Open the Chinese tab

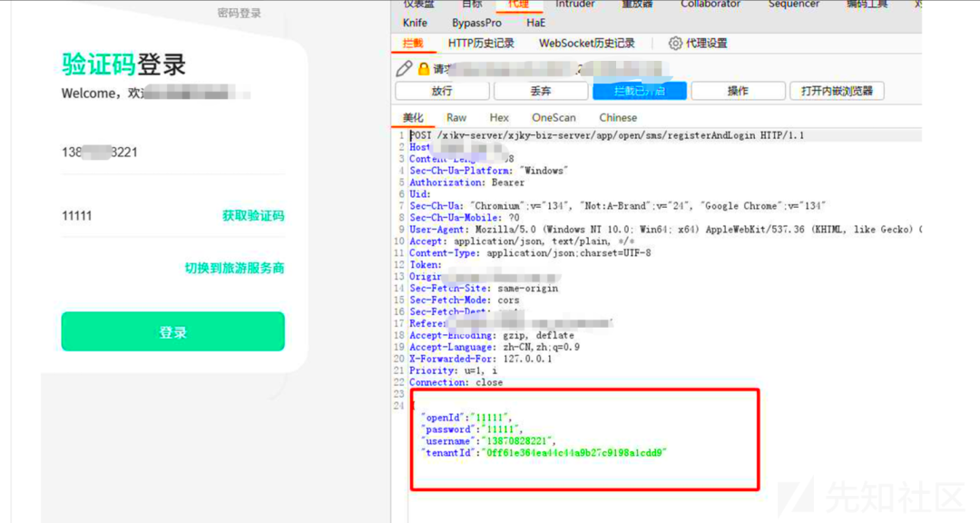[618, 118]
